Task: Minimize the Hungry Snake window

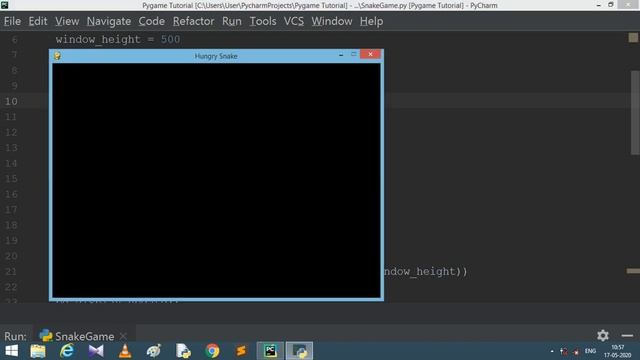Action: click(x=341, y=55)
